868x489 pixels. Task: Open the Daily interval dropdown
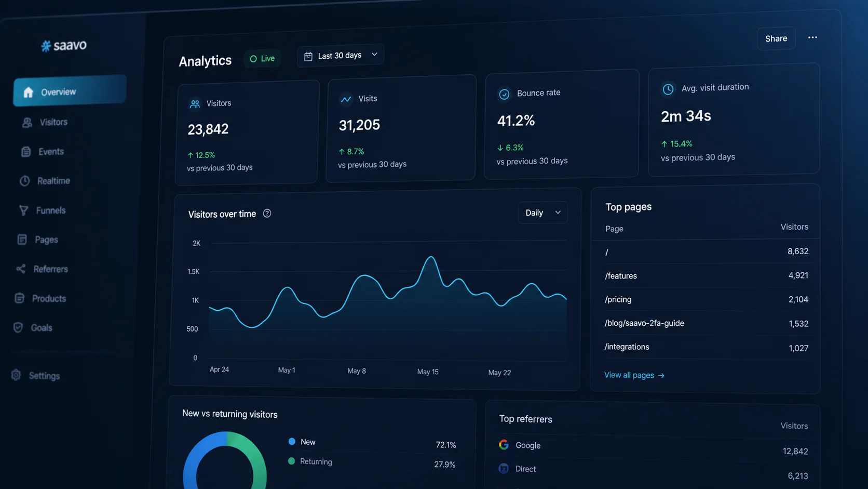tap(542, 213)
